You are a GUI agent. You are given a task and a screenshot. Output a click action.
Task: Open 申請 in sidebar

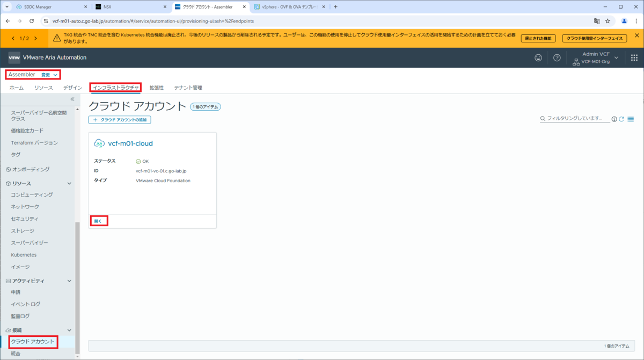pyautogui.click(x=16, y=292)
